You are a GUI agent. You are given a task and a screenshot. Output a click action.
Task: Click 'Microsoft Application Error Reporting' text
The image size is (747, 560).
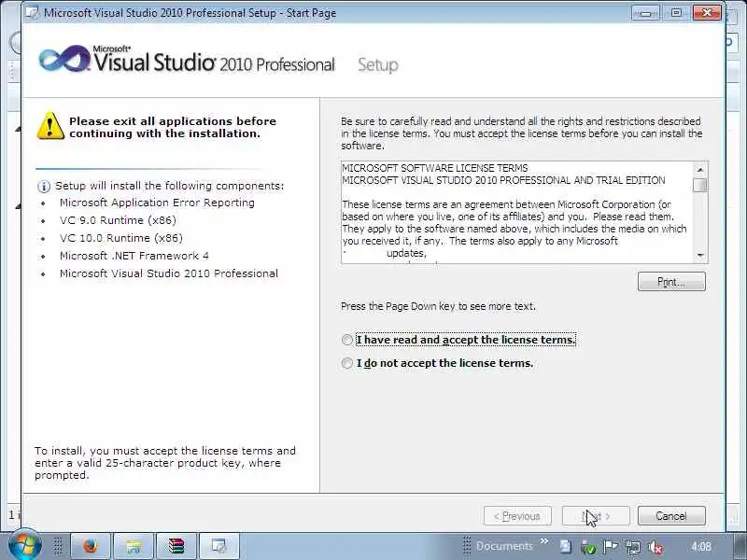(x=157, y=203)
